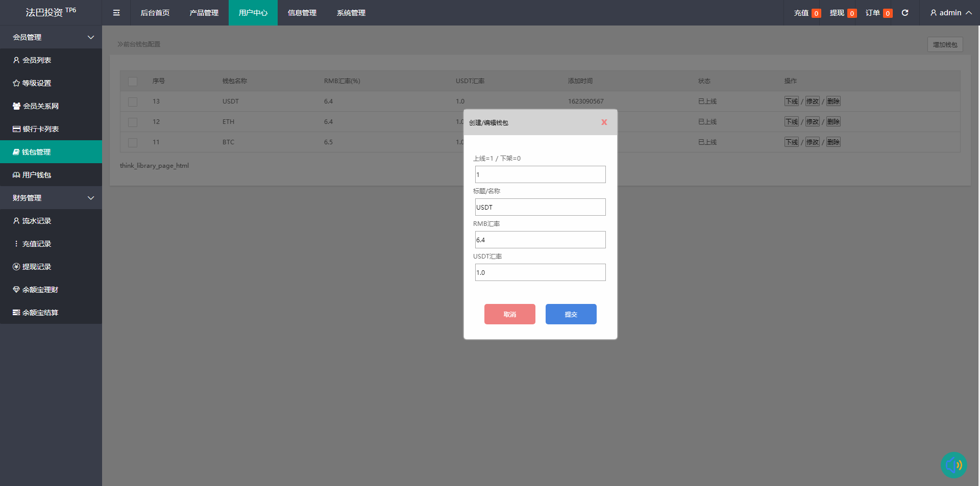Collapse the 会员管理 sidebar section
The height and width of the screenshot is (486, 980).
(x=91, y=37)
